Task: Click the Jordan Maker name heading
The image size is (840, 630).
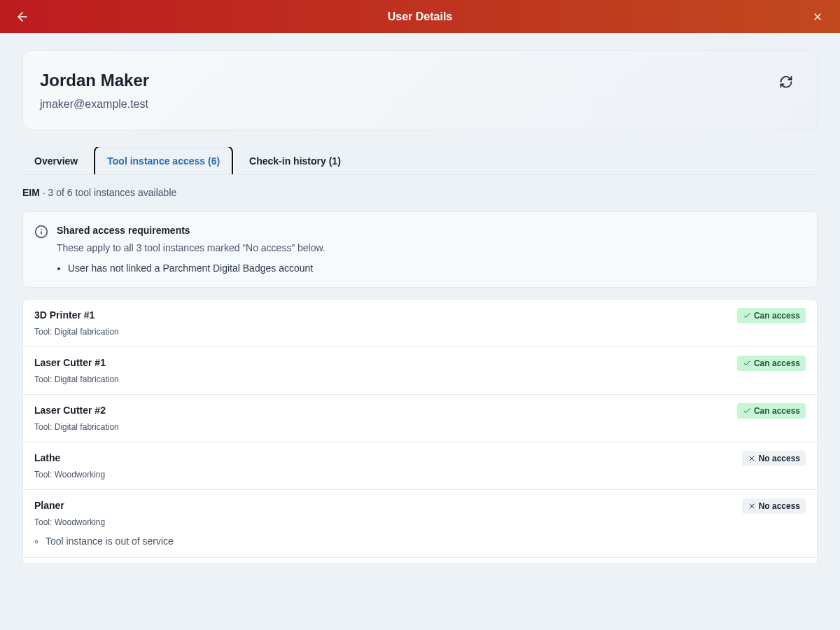Action: click(94, 80)
